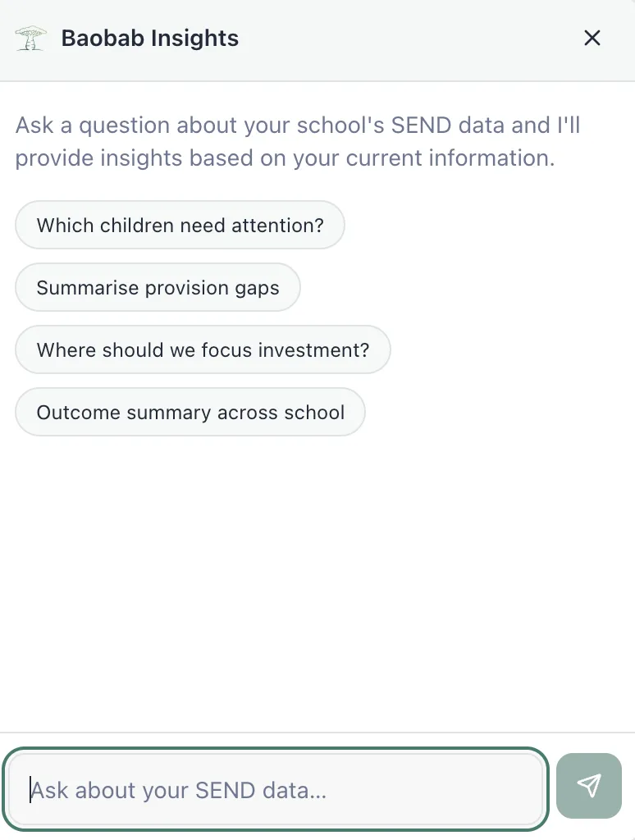The width and height of the screenshot is (635, 840).
Task: Tap the 'Outcome summary across school' chip
Action: (190, 412)
